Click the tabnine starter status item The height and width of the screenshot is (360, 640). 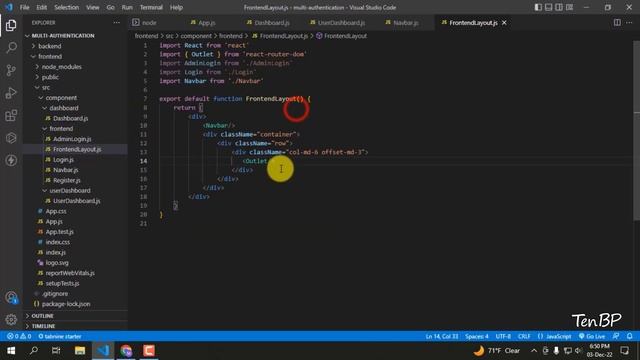point(60,336)
